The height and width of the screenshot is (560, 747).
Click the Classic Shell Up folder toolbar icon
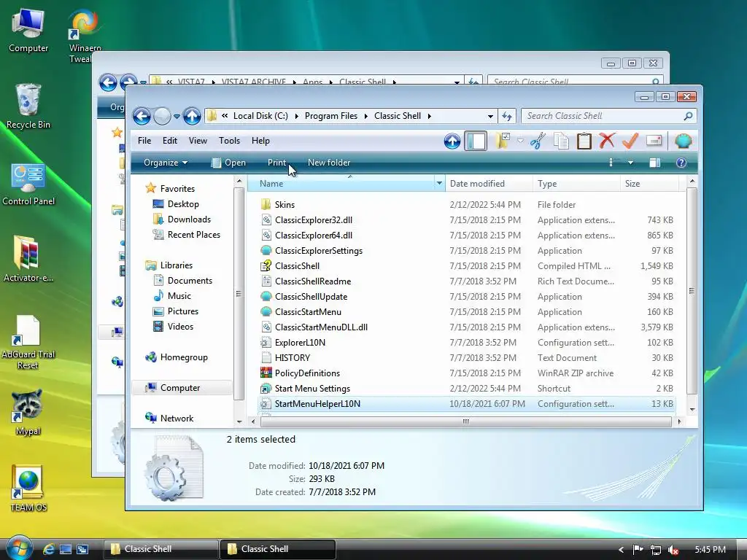click(452, 141)
